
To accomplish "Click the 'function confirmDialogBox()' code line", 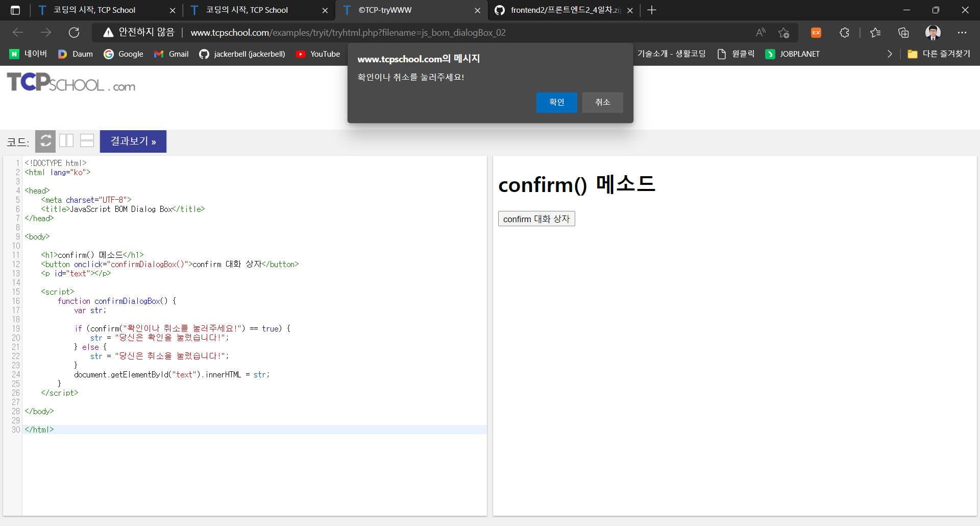I will 117,301.
